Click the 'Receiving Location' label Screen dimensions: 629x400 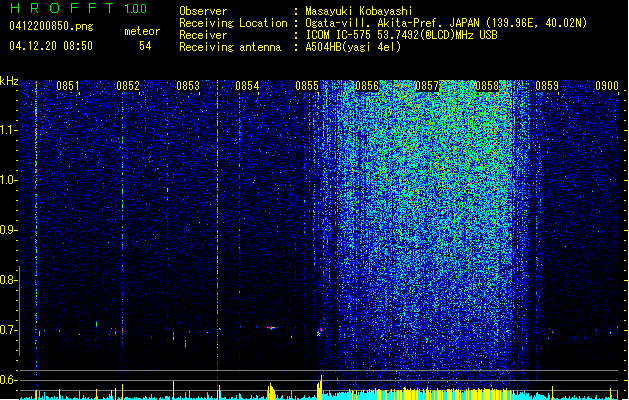click(x=233, y=23)
